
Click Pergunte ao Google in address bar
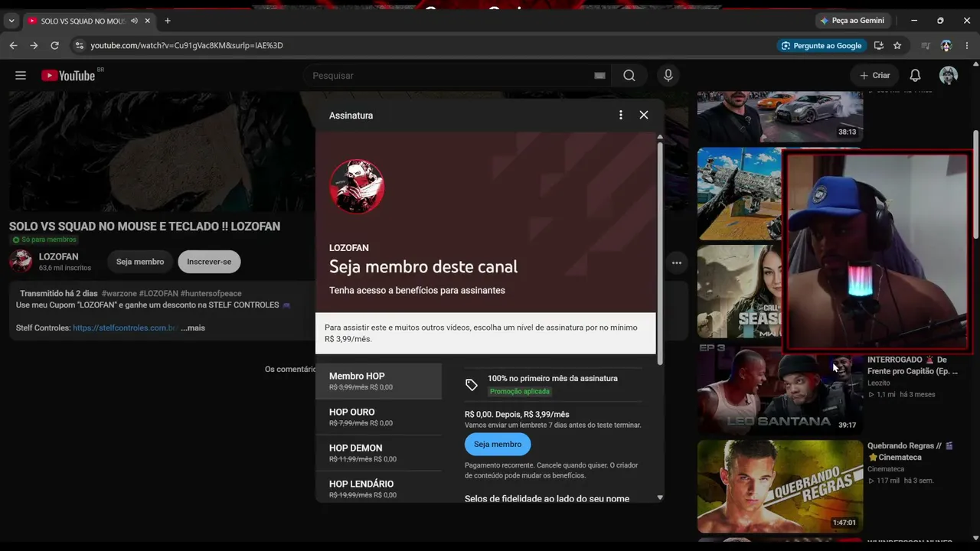coord(821,45)
